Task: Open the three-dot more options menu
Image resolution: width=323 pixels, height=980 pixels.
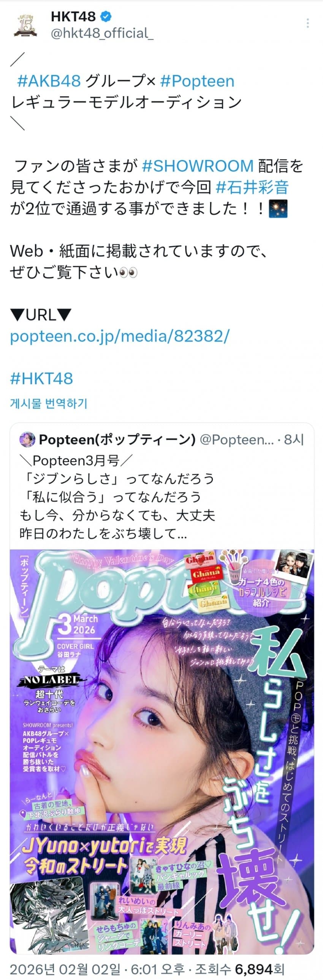Action: (307, 24)
